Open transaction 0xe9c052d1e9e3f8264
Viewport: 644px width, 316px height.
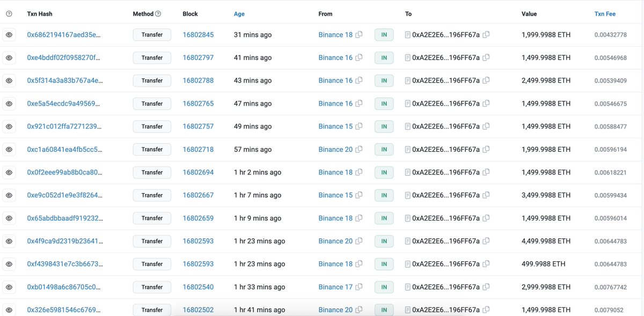64,195
